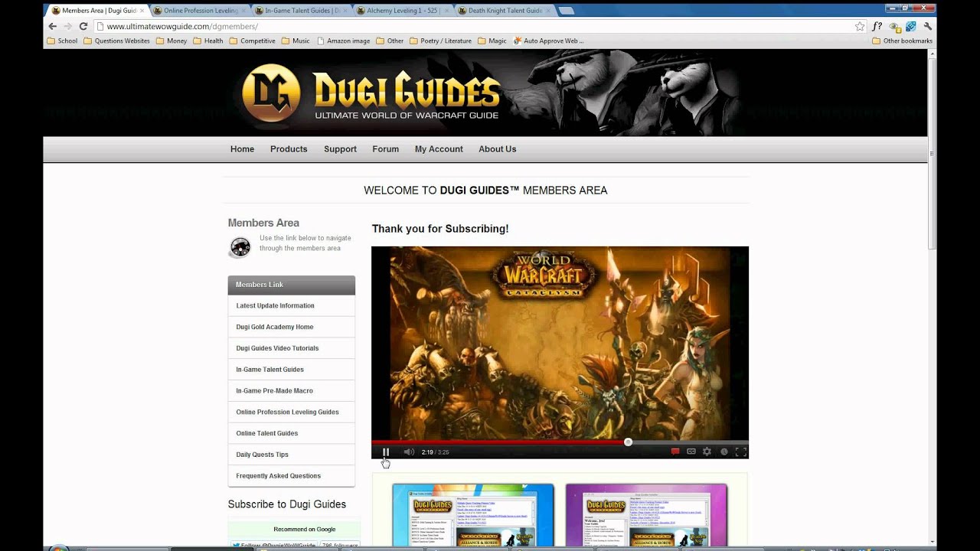Screen dimensions: 980x551
Task: Open Products in site navigation
Action: [289, 149]
